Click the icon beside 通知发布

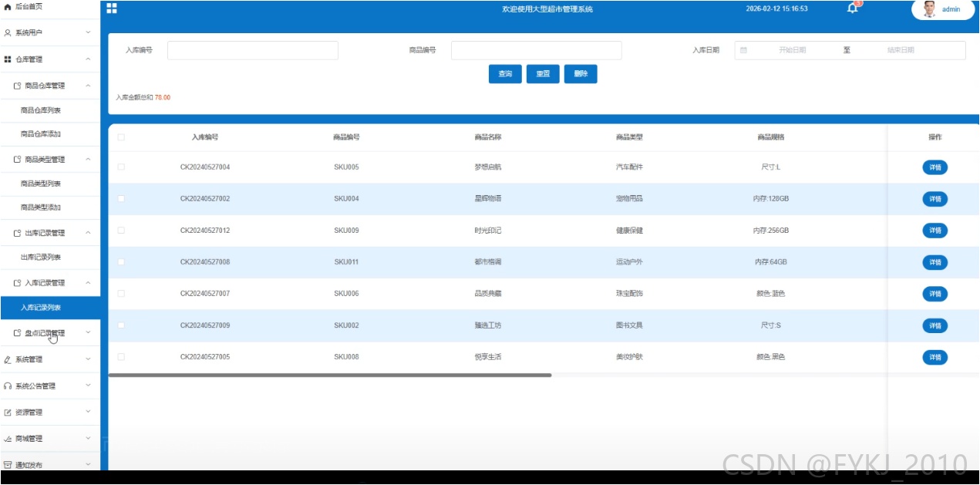click(8, 465)
